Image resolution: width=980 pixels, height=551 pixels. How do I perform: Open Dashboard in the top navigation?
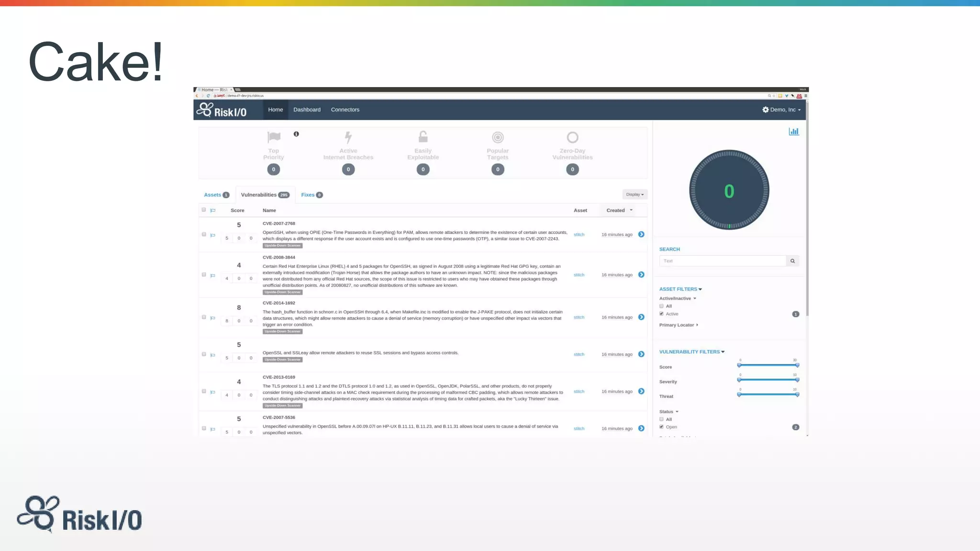tap(307, 110)
